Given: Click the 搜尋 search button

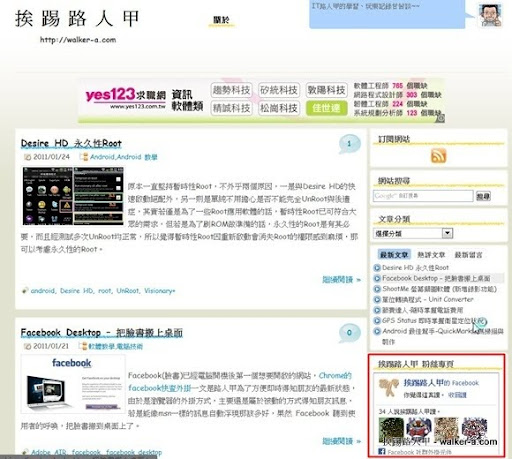Looking at the screenshot, I should [x=483, y=196].
